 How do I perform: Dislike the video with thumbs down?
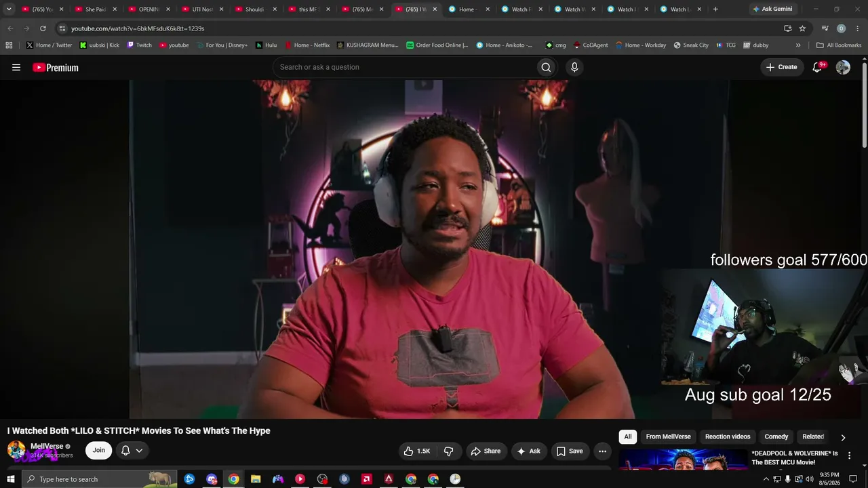pos(448,451)
